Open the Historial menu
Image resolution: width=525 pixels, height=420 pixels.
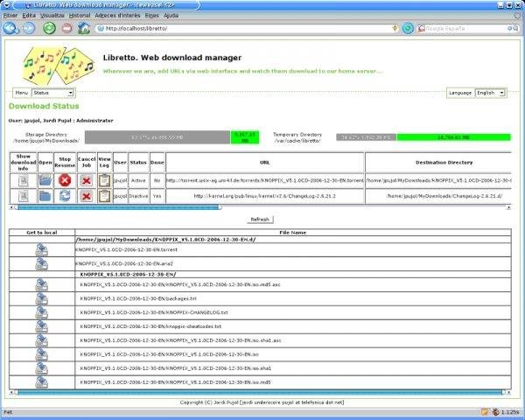pos(80,16)
